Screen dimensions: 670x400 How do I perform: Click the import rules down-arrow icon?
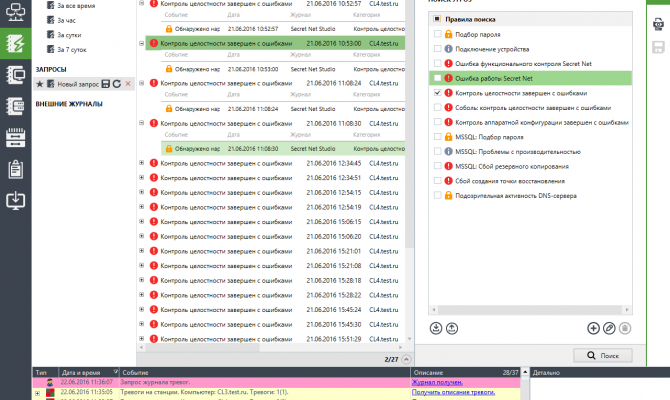coord(436,328)
